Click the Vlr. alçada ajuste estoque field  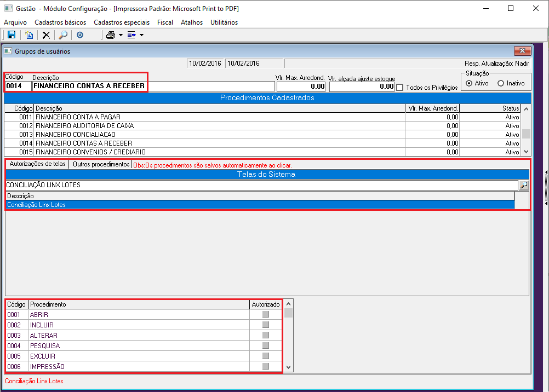tap(362, 87)
